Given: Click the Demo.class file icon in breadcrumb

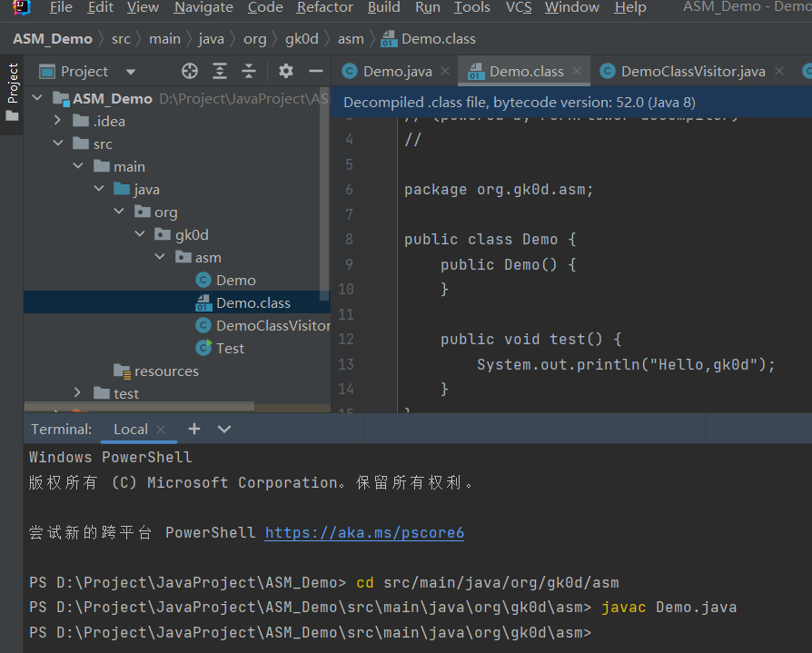Looking at the screenshot, I should click(x=389, y=39).
